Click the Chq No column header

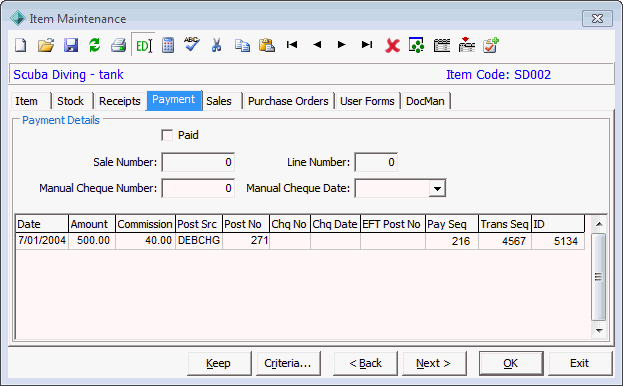[x=290, y=224]
